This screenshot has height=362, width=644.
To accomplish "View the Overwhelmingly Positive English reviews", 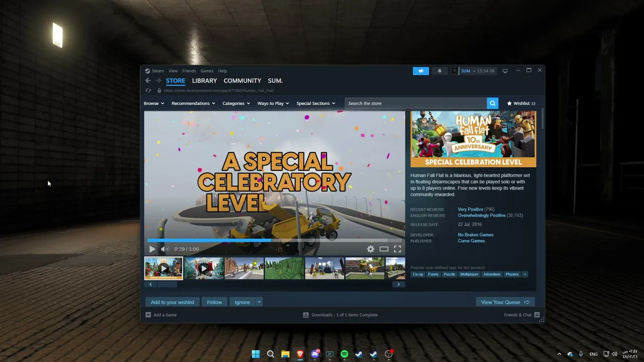I will coord(481,215).
